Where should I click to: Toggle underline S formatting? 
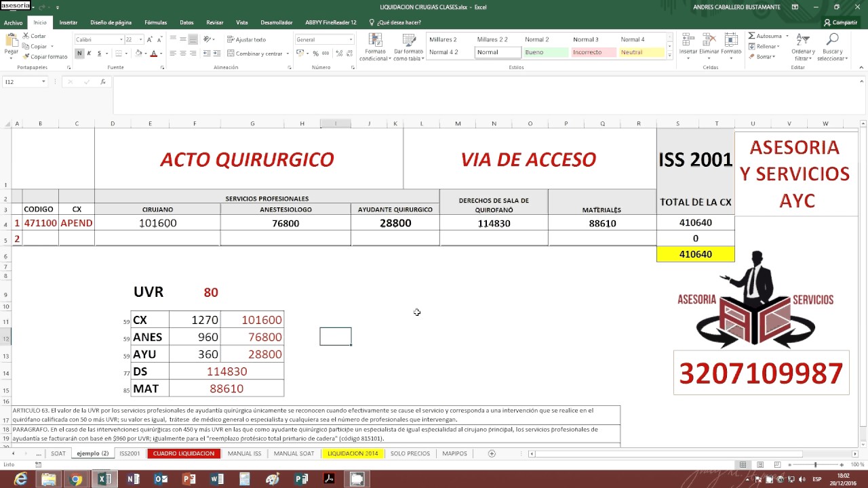coord(99,54)
